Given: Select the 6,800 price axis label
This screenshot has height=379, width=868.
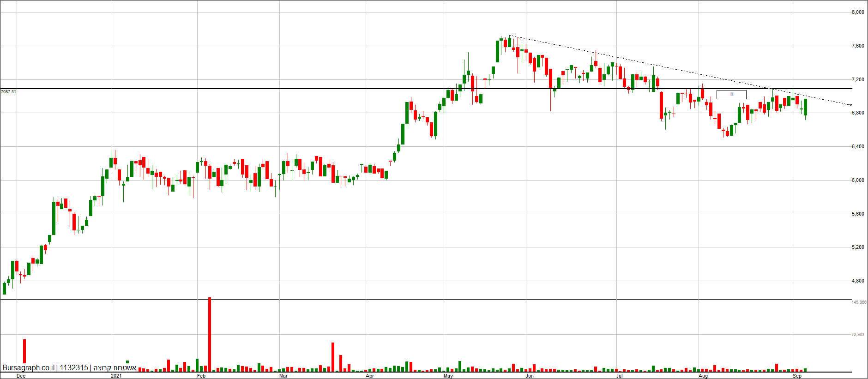Looking at the screenshot, I should point(858,113).
